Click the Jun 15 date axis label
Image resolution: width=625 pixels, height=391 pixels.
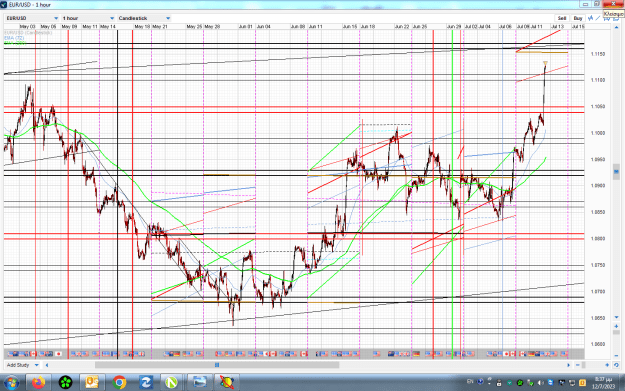coord(350,26)
